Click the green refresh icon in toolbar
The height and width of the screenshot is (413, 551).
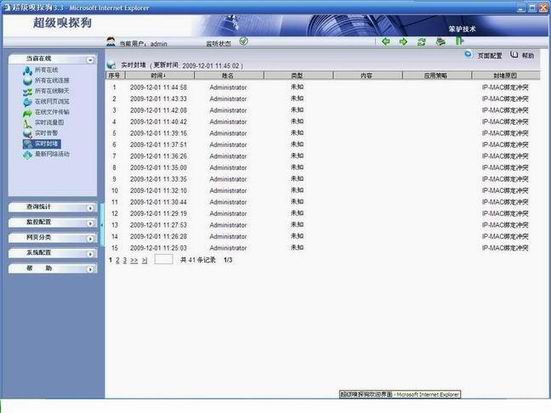[422, 42]
